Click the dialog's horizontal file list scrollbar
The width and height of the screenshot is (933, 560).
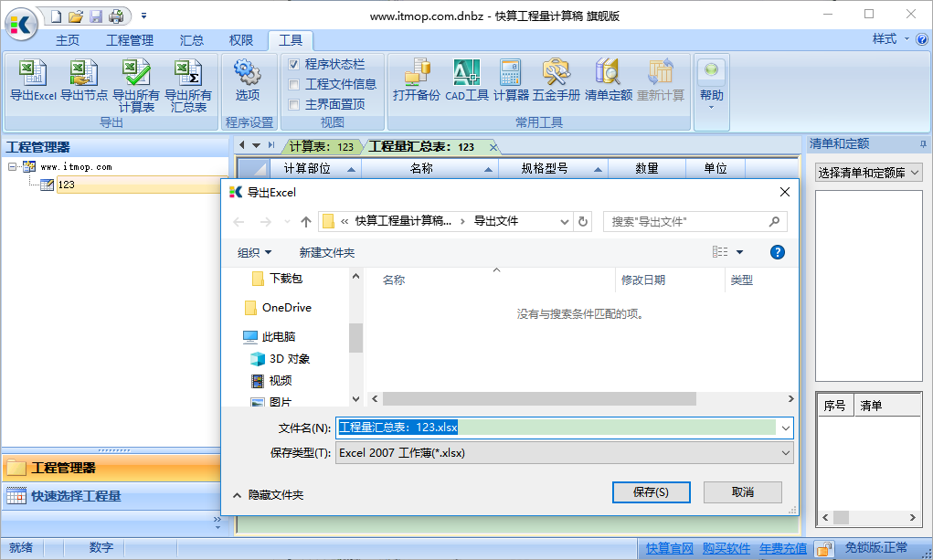pyautogui.click(x=539, y=399)
